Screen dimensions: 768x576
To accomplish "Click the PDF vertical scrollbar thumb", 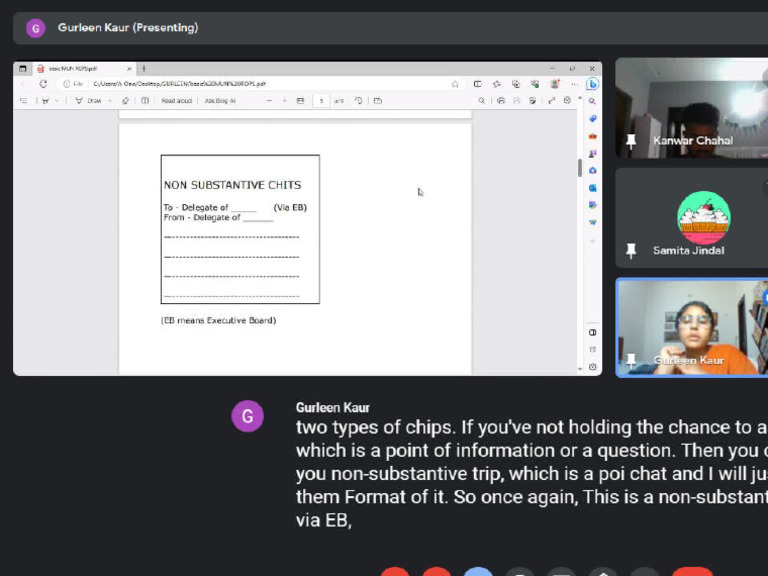I will click(x=580, y=168).
